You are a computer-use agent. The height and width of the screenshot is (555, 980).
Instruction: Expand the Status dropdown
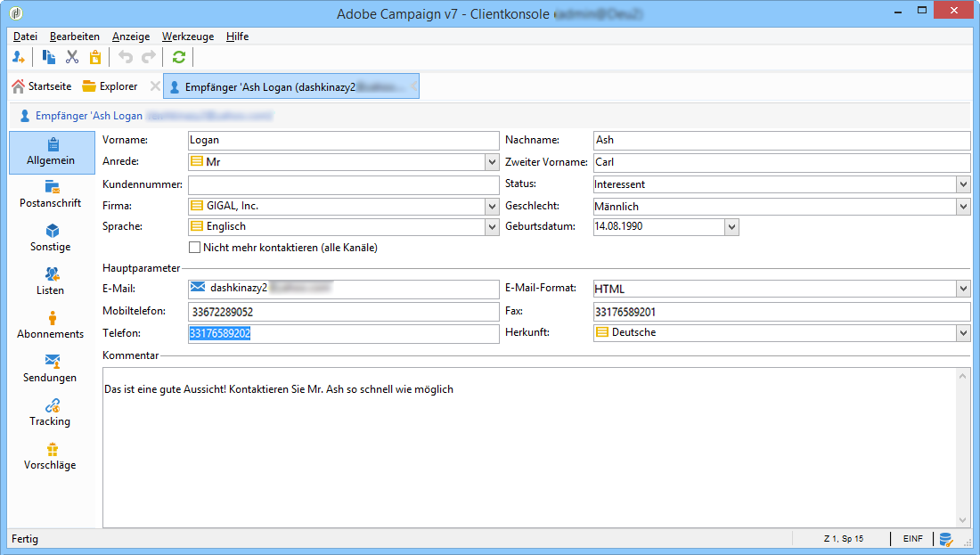click(963, 184)
